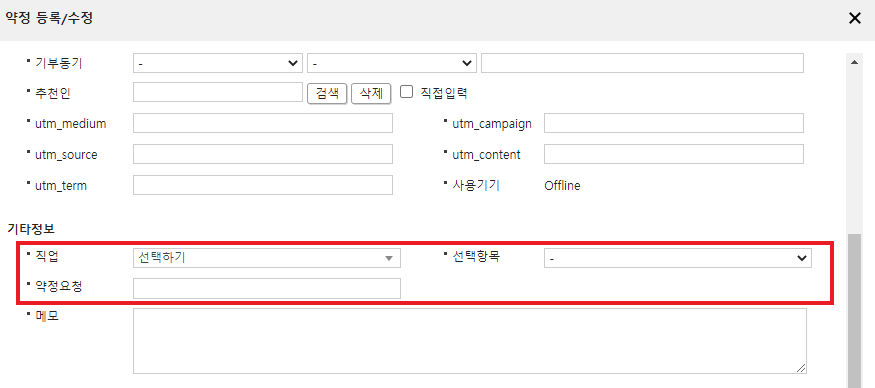Focus the utm_content field

[674, 154]
